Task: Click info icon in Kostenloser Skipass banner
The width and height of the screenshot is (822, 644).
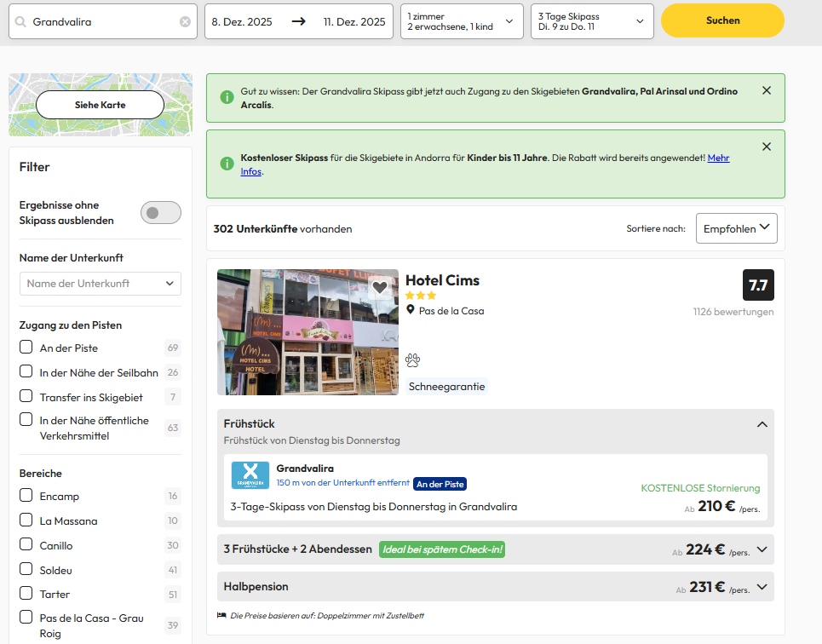Action: 227,164
